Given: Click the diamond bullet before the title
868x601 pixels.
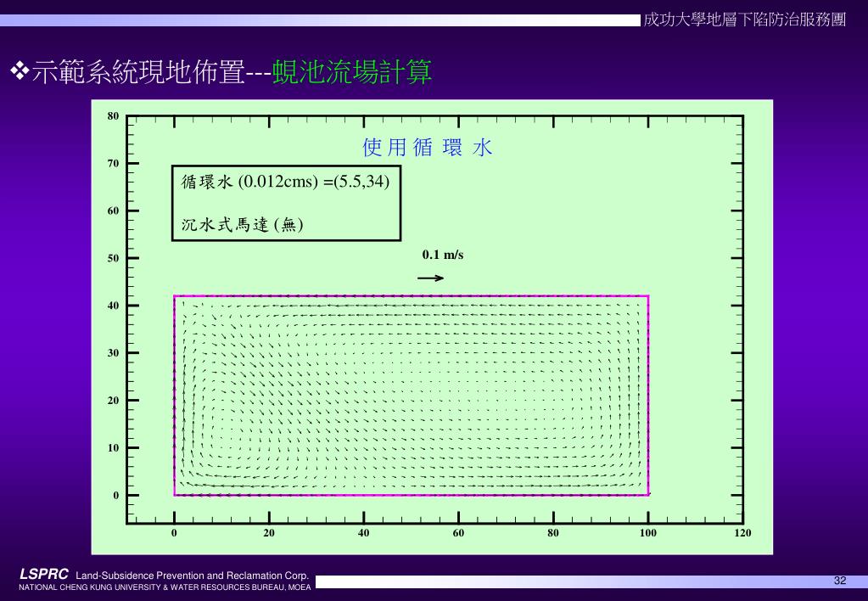Looking at the screenshot, I should (20, 71).
